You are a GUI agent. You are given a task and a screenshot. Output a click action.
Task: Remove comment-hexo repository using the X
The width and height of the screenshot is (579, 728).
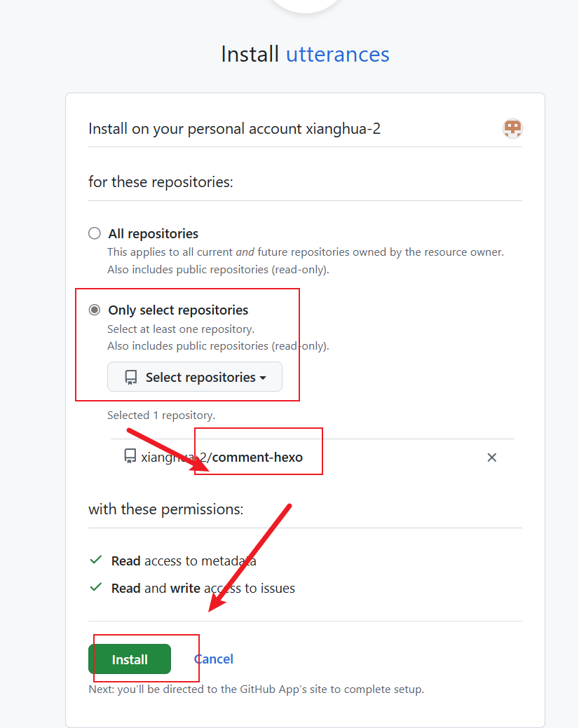point(492,458)
